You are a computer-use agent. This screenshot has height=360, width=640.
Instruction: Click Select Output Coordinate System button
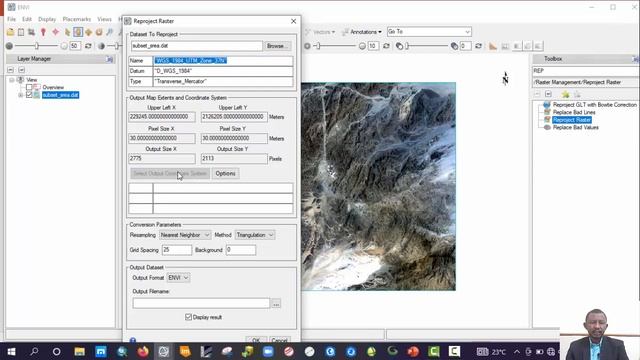[x=170, y=173]
